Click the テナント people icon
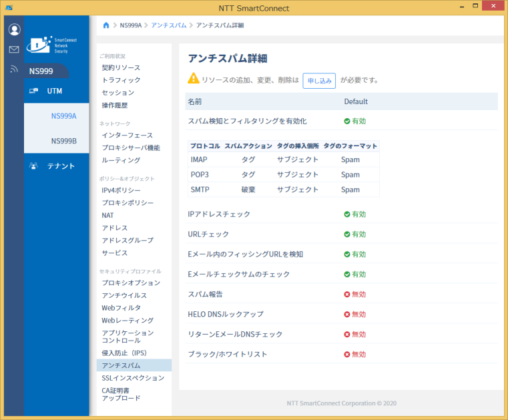508x420 pixels. (33, 166)
